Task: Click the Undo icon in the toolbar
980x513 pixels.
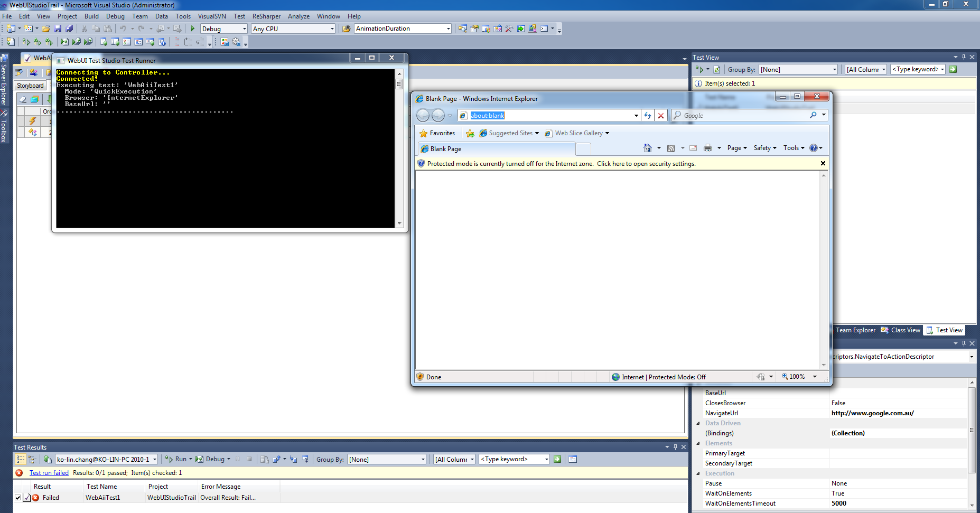Action: point(123,29)
